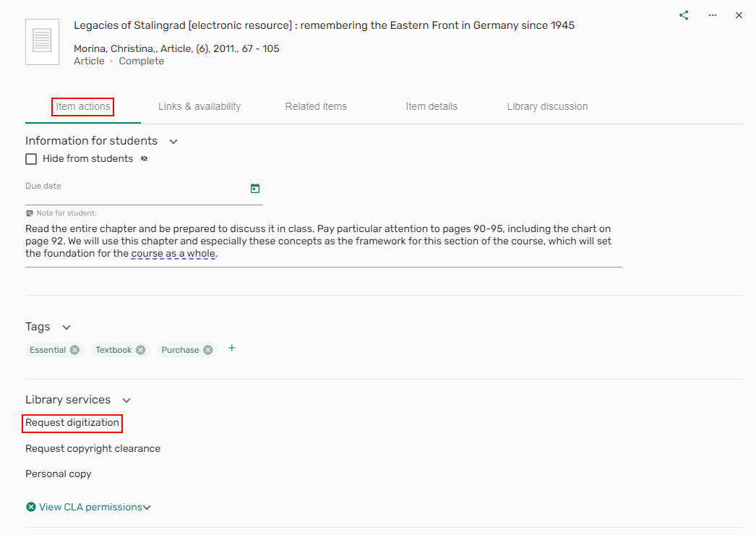Open the three-dot more options menu
756x535 pixels.
point(712,15)
